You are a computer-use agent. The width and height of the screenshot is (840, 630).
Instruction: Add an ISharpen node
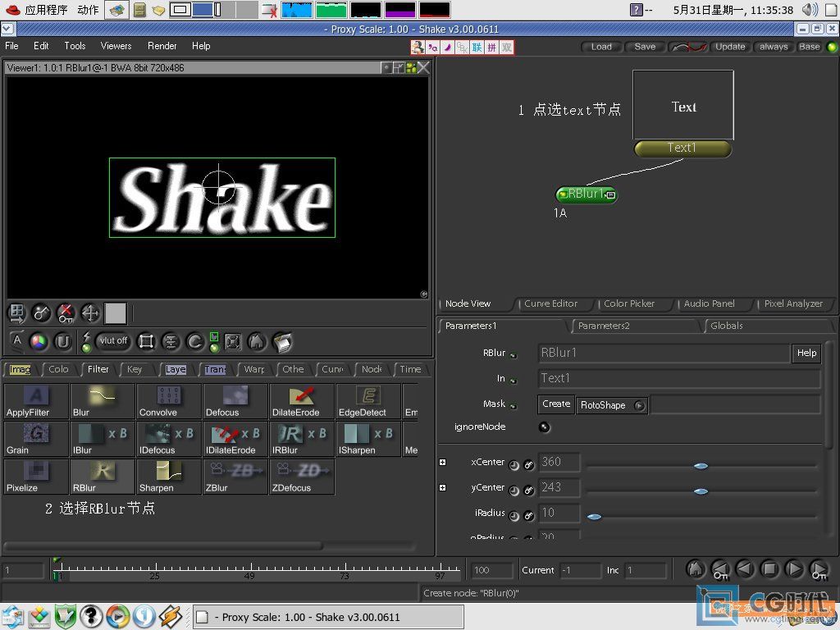[368, 440]
